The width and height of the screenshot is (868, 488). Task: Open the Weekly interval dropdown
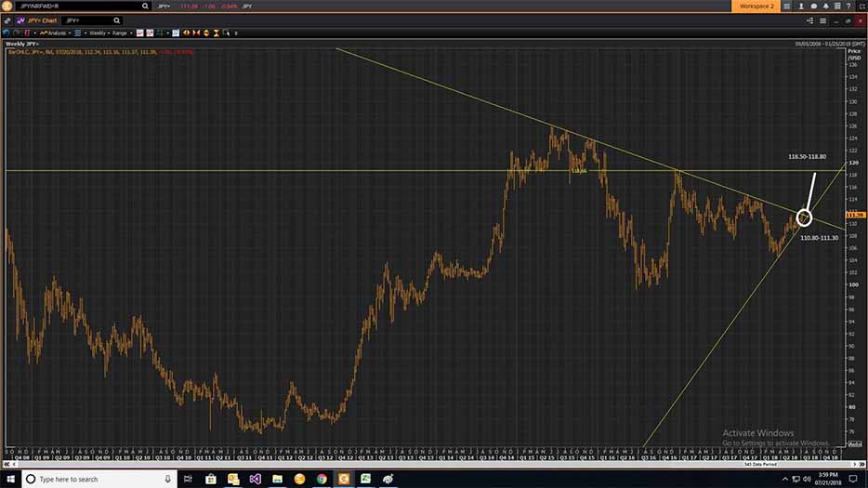pos(99,33)
